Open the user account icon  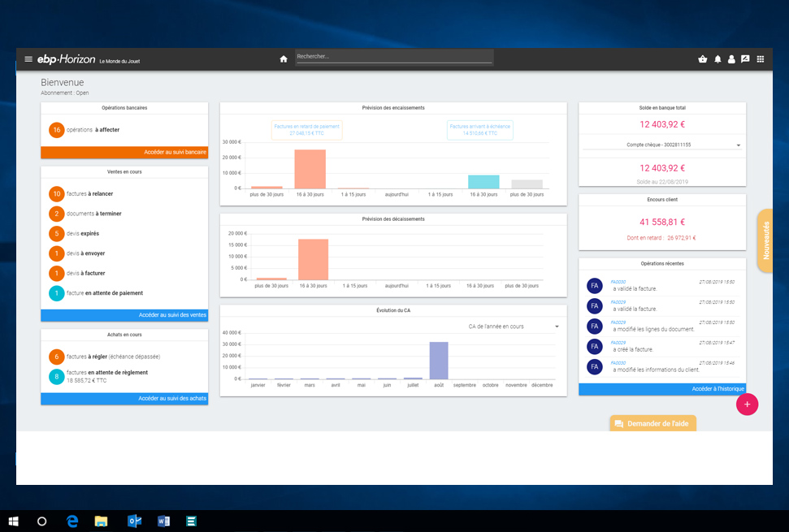730,58
